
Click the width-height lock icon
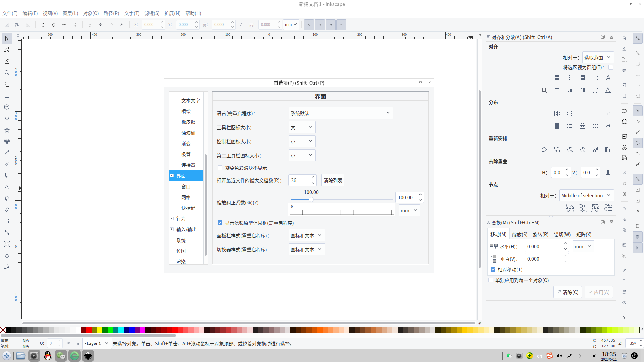241,25
